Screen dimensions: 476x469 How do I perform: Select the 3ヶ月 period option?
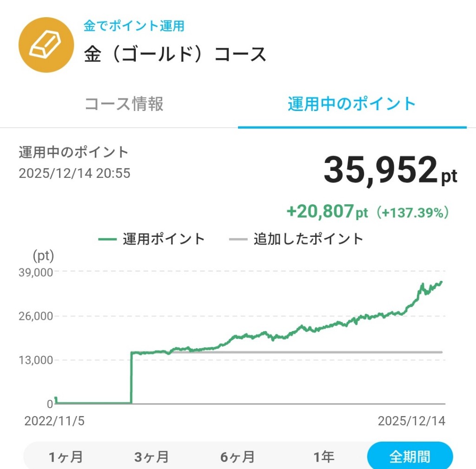(152, 457)
